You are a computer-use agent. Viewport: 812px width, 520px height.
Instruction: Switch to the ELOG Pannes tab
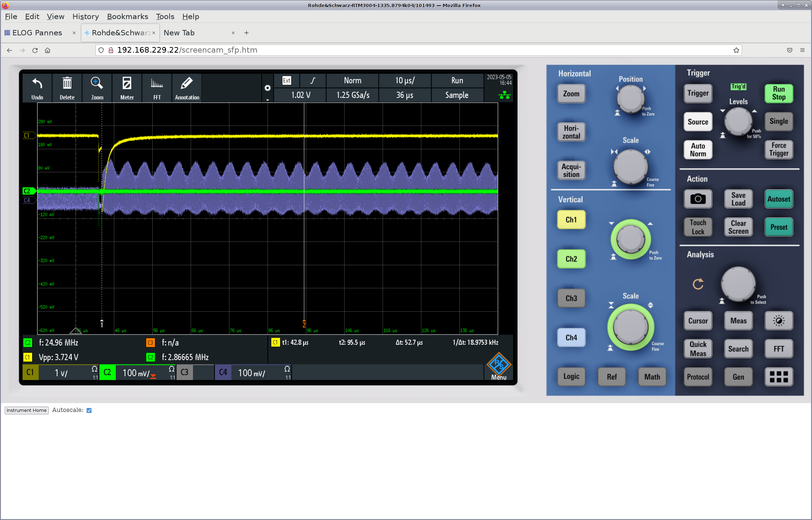pyautogui.click(x=37, y=33)
